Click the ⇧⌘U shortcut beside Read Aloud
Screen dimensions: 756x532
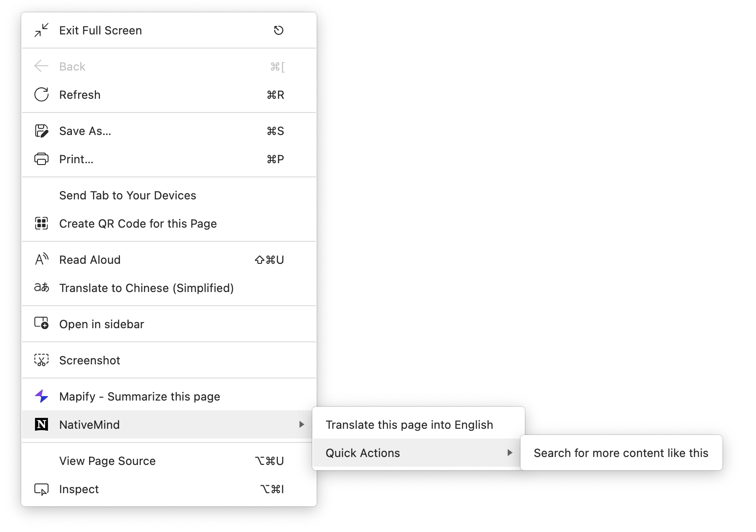tap(269, 260)
